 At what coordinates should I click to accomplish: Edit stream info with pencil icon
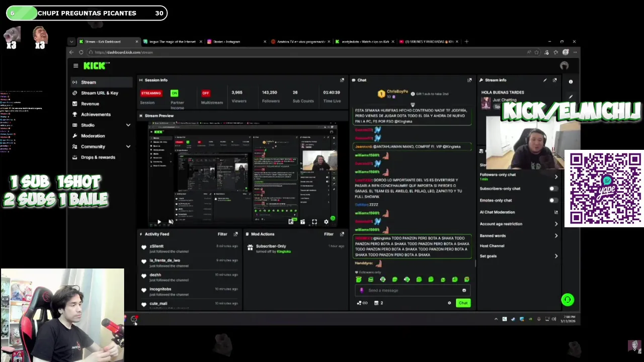[545, 80]
